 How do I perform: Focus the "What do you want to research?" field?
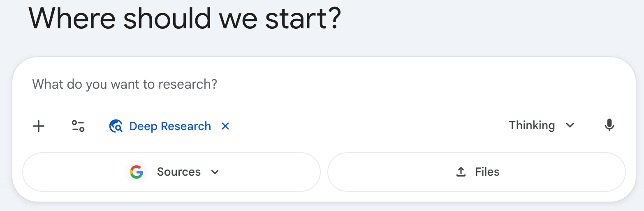pyautogui.click(x=125, y=85)
